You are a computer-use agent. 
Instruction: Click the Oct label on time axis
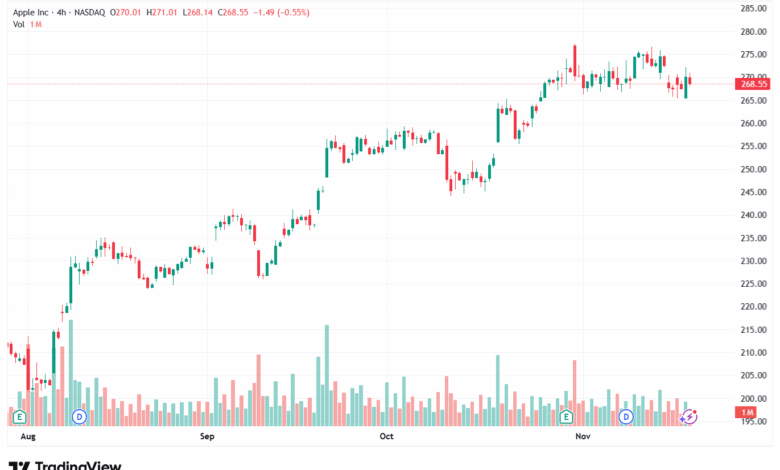[387, 436]
